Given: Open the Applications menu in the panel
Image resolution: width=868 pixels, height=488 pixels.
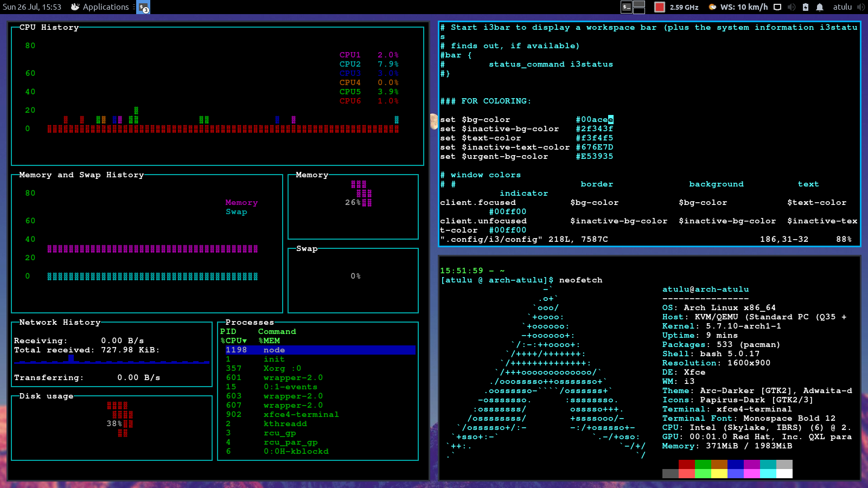Looking at the screenshot, I should click(x=100, y=7).
